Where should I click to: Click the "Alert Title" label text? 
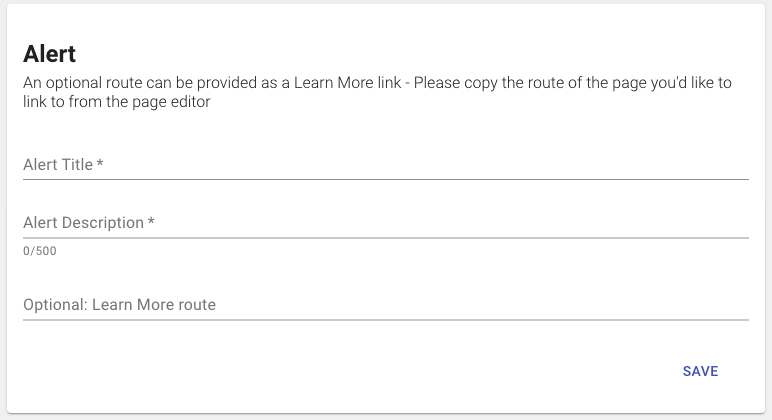(58, 165)
